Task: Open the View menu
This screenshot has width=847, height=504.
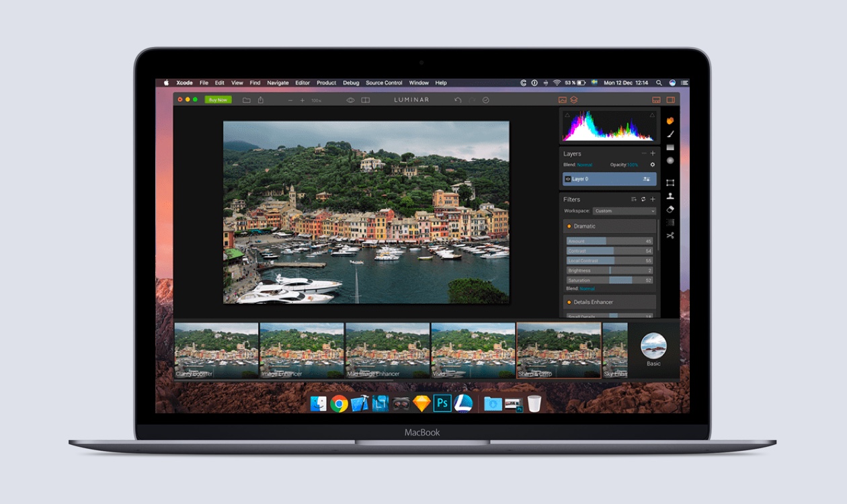Action: click(x=237, y=83)
